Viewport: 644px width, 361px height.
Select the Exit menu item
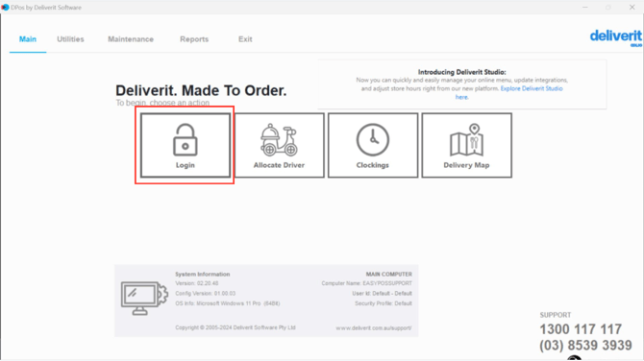pyautogui.click(x=245, y=39)
